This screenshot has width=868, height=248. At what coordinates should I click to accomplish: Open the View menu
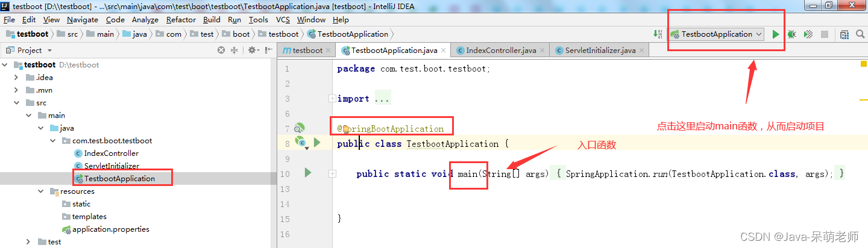(x=51, y=19)
